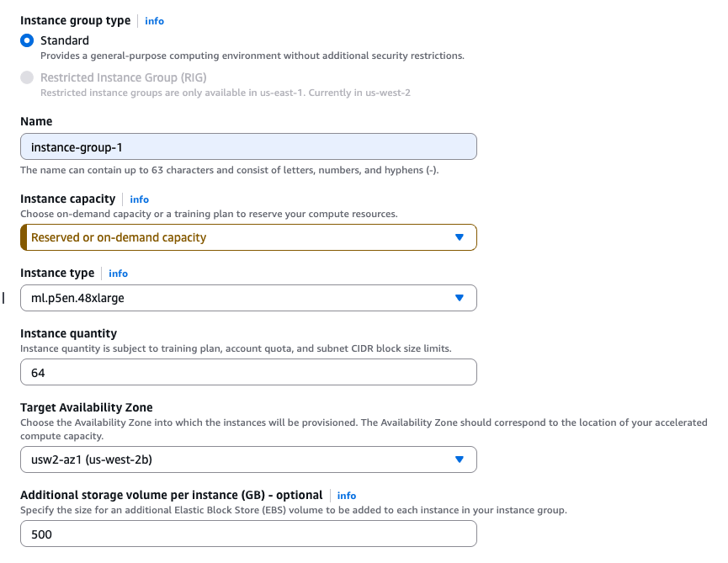This screenshot has height=563, width=728.
Task: Select the Restricted Instance Group (RIG) option
Action: point(27,77)
